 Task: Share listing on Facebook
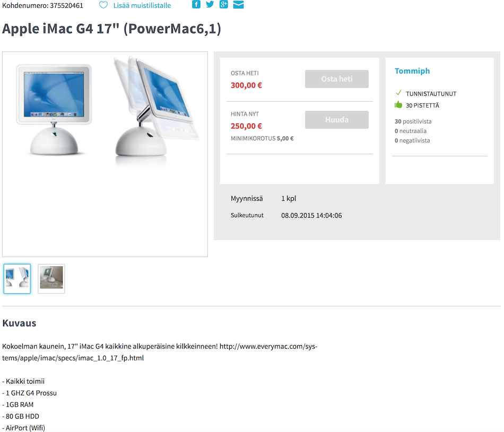(196, 4)
